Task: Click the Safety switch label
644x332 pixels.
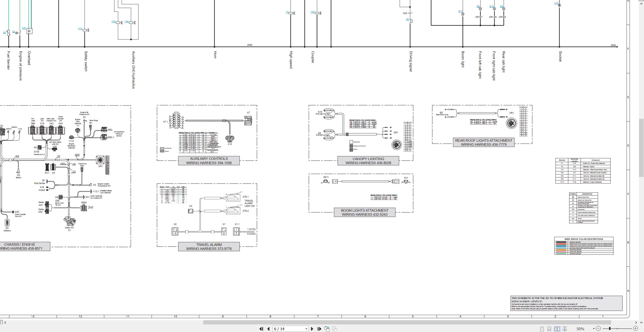Action: [x=86, y=61]
